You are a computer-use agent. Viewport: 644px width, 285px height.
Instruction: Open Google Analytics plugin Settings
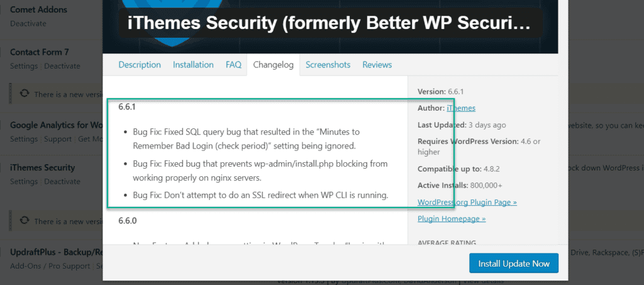(24, 139)
